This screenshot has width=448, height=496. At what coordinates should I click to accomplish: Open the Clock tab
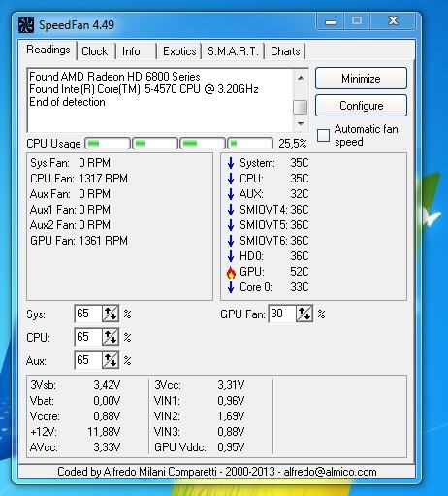95,51
